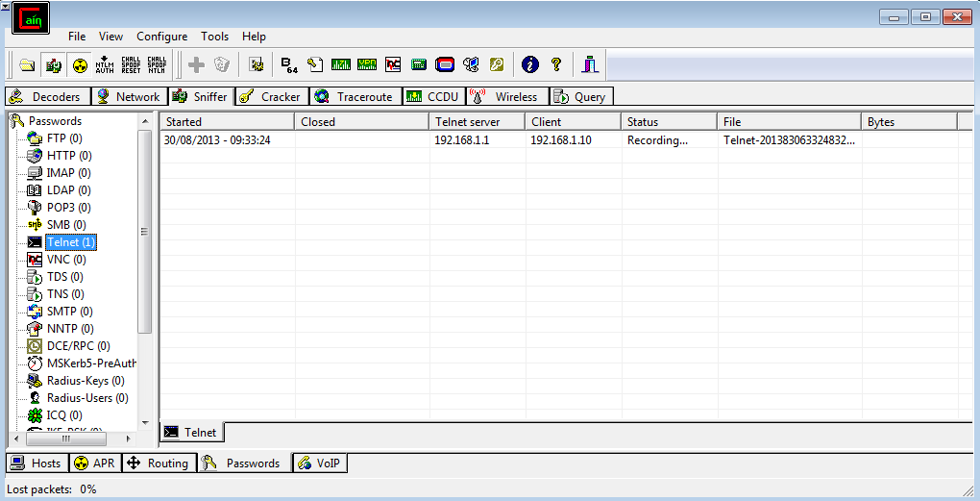This screenshot has height=501, width=980.
Task: Click the CHALL SPOOF RESET icon
Action: (132, 64)
